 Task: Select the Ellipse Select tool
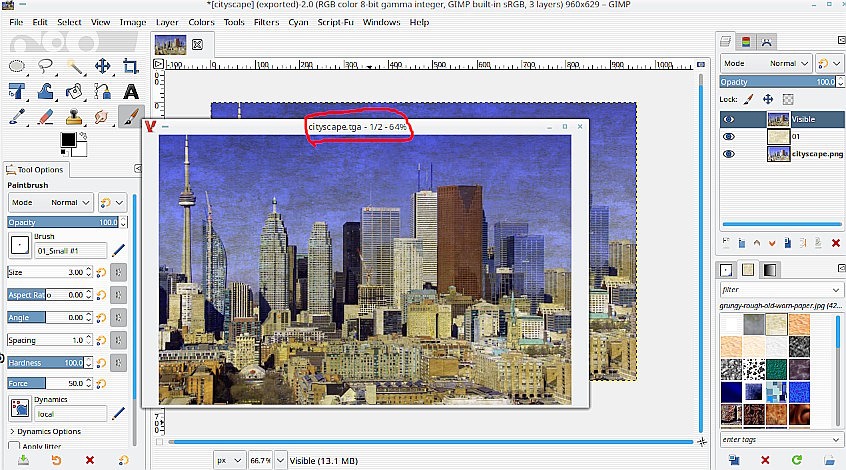pos(17,66)
